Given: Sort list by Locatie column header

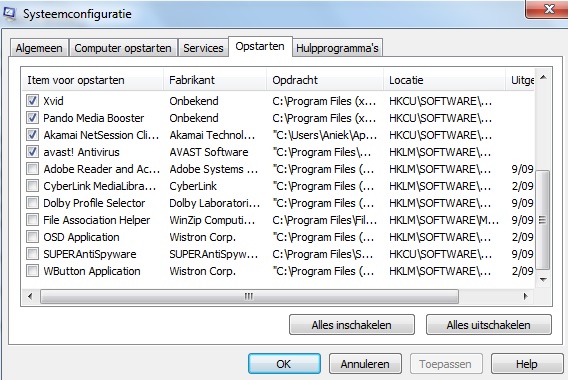Looking at the screenshot, I should coord(444,80).
